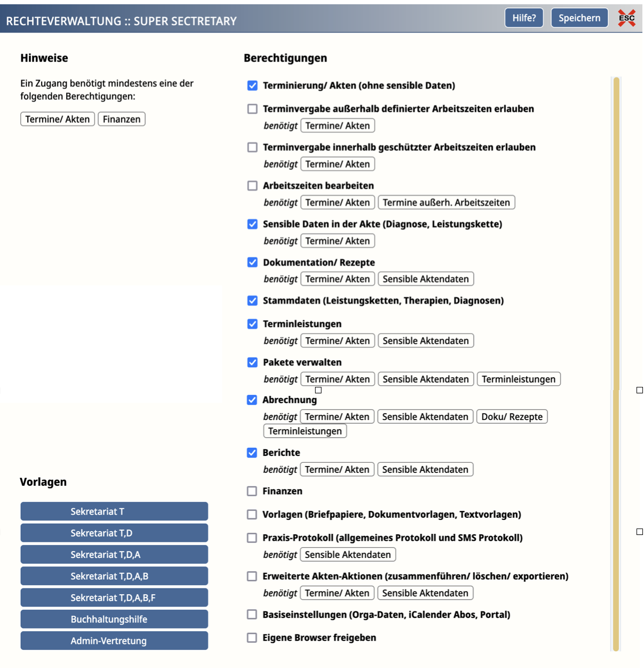644x668 pixels.
Task: Apply the Sekretariat T,D,A,B template
Action: (114, 576)
